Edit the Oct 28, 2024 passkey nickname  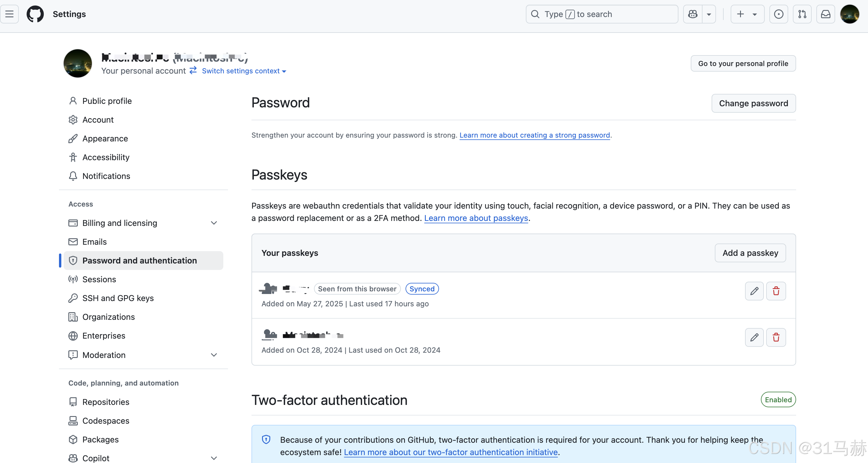point(754,337)
